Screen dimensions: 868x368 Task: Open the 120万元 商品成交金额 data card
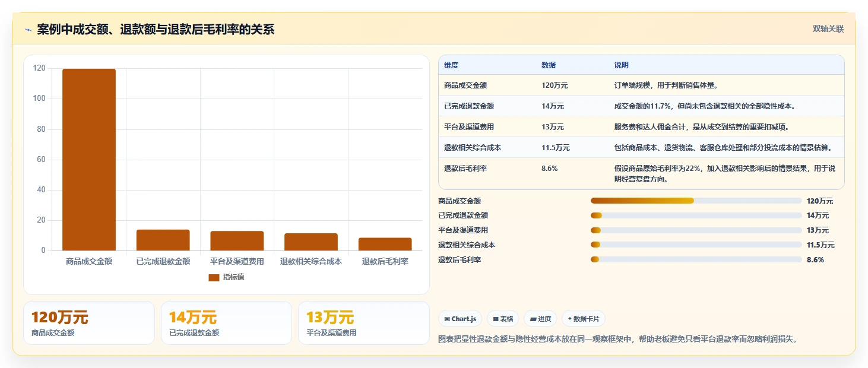[89, 323]
